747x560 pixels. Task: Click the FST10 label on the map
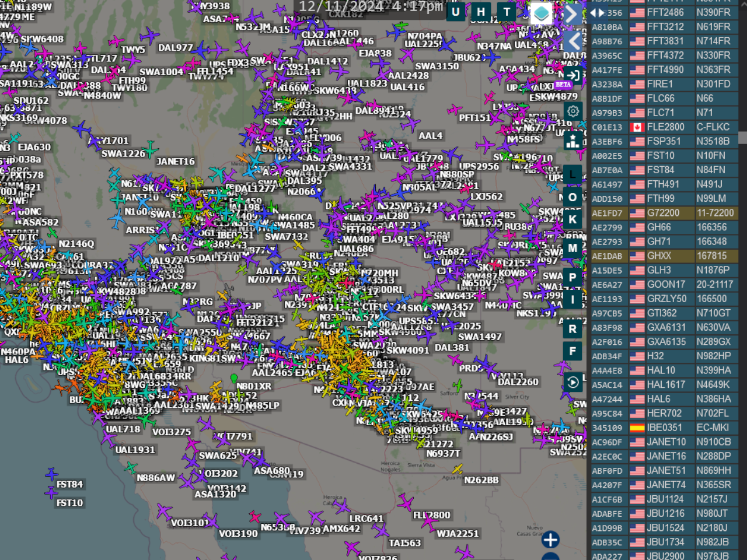tap(70, 503)
